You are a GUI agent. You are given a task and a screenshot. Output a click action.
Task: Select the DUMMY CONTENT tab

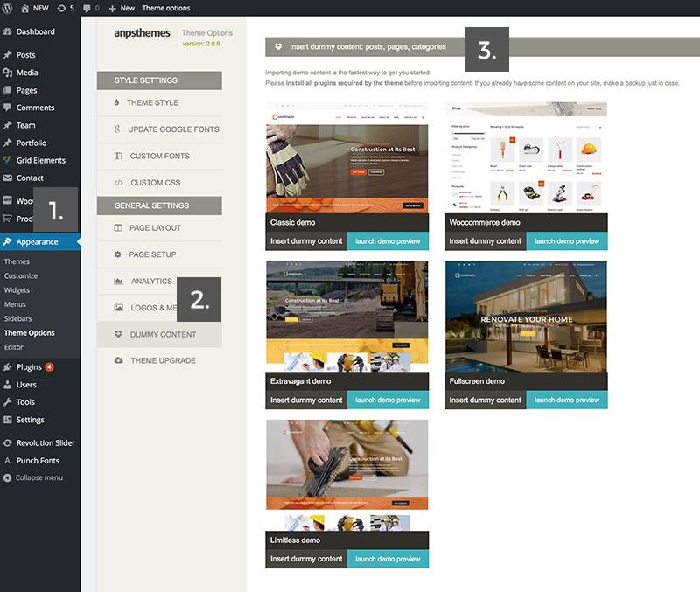pyautogui.click(x=159, y=335)
